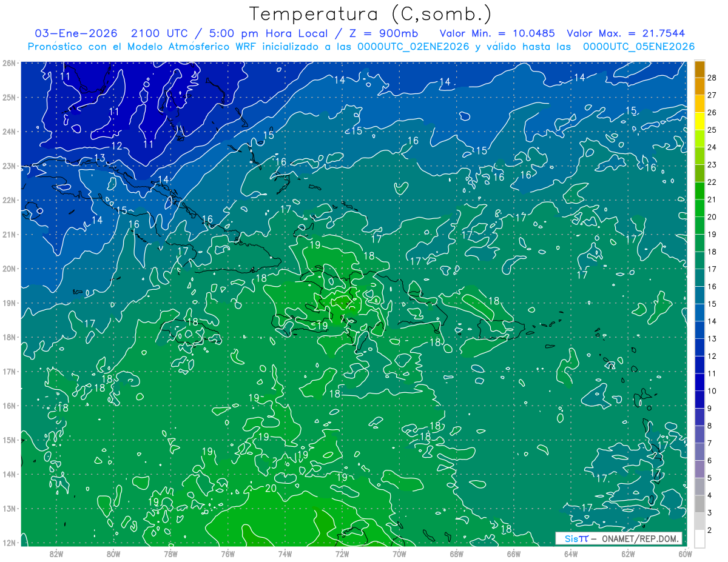Click the "78W" longitude axis label

click(x=170, y=554)
